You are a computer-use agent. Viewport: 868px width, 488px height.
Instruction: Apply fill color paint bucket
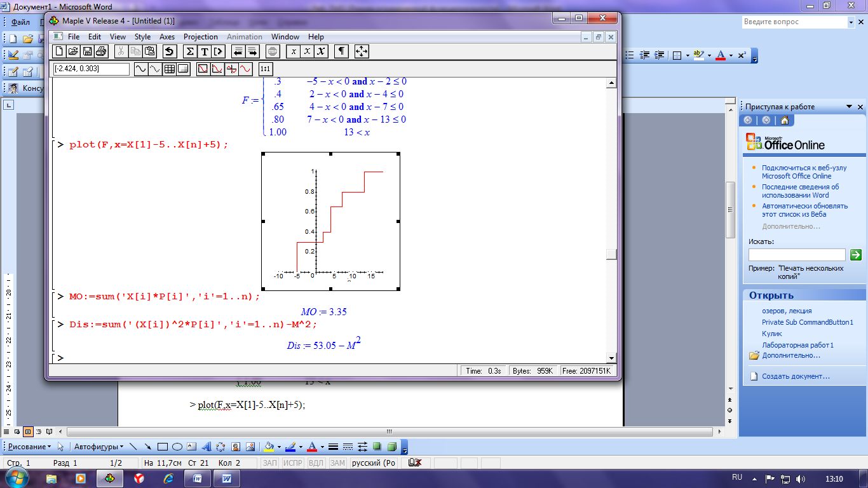(x=268, y=447)
